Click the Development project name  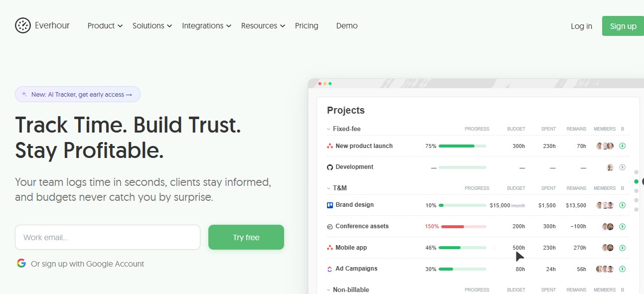pos(354,167)
